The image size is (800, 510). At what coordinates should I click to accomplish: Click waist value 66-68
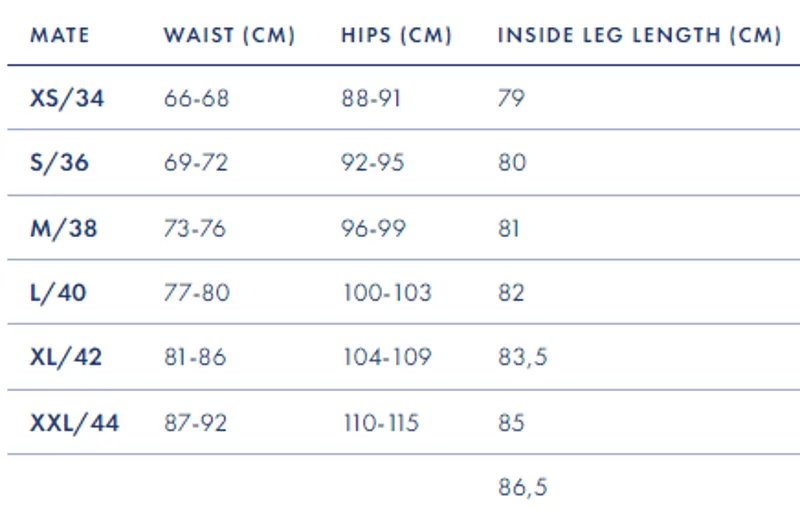pyautogui.click(x=196, y=98)
